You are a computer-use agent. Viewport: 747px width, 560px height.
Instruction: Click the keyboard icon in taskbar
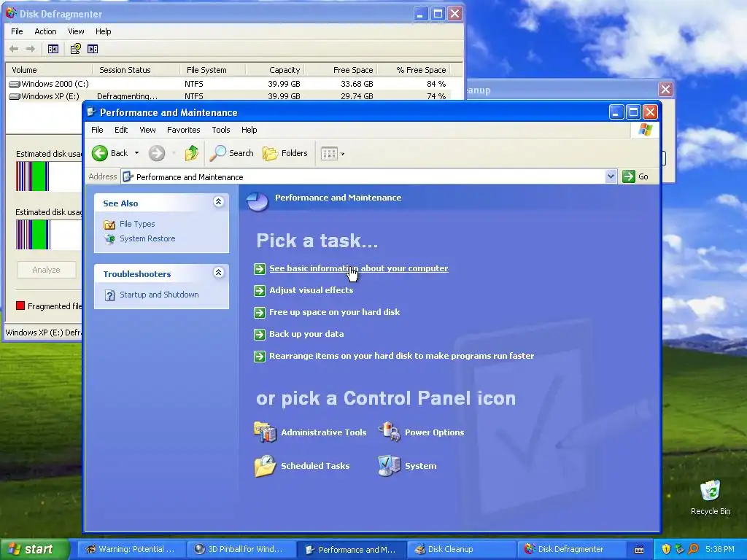tap(639, 550)
